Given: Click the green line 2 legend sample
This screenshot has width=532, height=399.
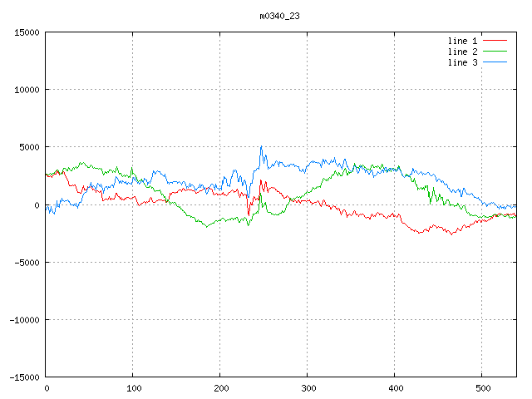Looking at the screenshot, I should 495,52.
